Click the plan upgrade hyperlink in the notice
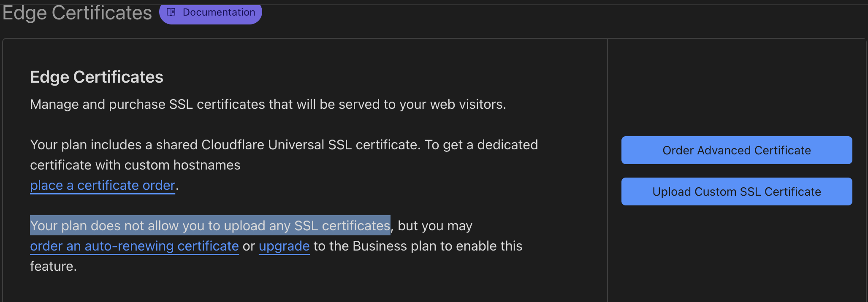The image size is (868, 302). click(x=284, y=246)
